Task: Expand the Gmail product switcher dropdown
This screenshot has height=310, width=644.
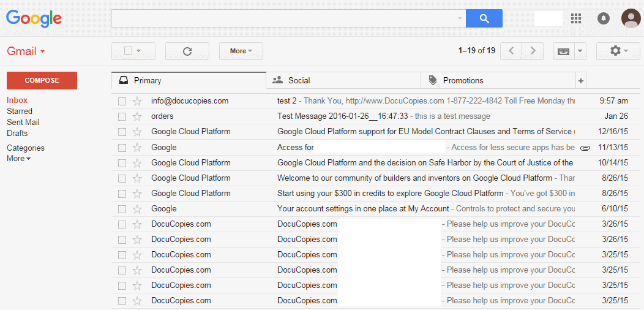Action: coord(26,51)
